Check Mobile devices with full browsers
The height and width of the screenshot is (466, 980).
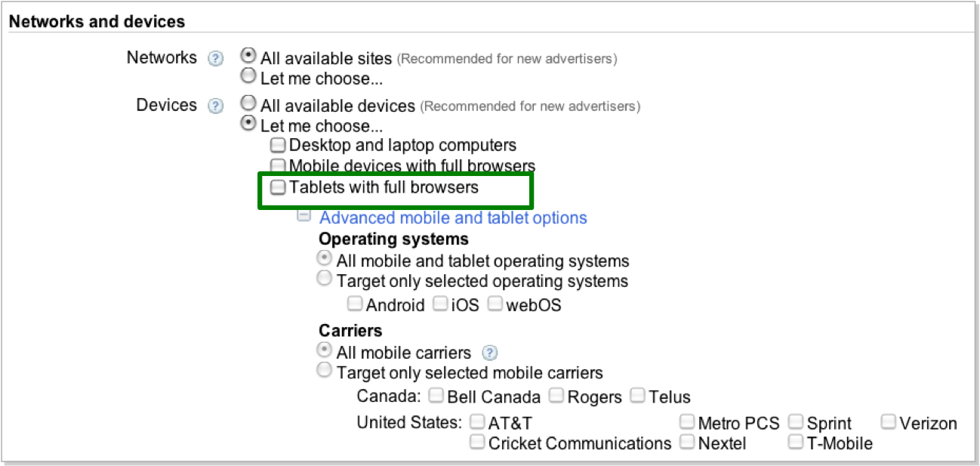tap(278, 165)
